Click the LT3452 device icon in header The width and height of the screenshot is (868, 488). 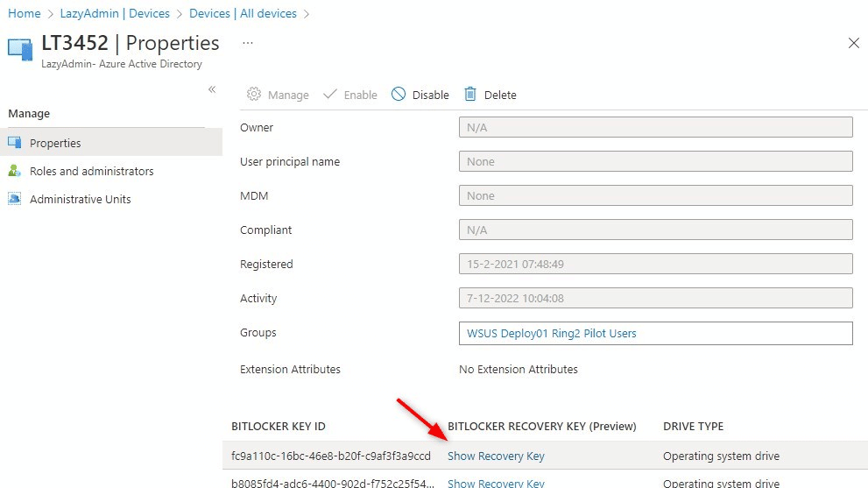(20, 49)
